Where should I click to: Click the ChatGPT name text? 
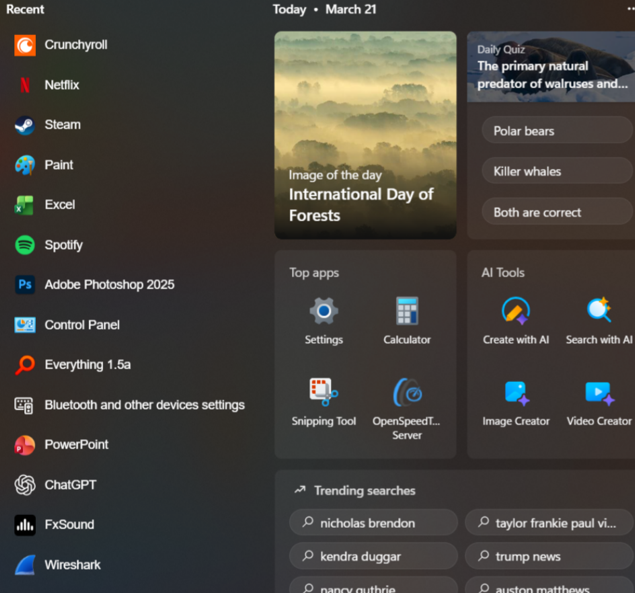[x=70, y=485]
